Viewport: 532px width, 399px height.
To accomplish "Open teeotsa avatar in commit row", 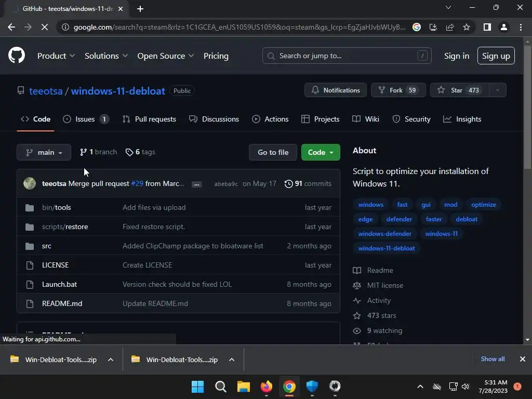I will [30, 183].
